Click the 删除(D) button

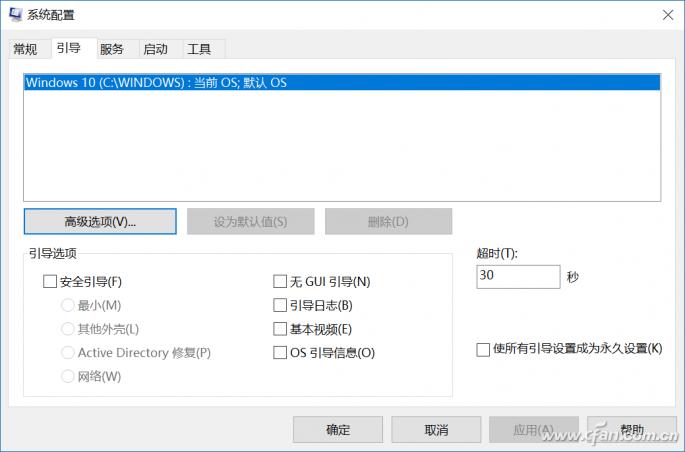[388, 221]
